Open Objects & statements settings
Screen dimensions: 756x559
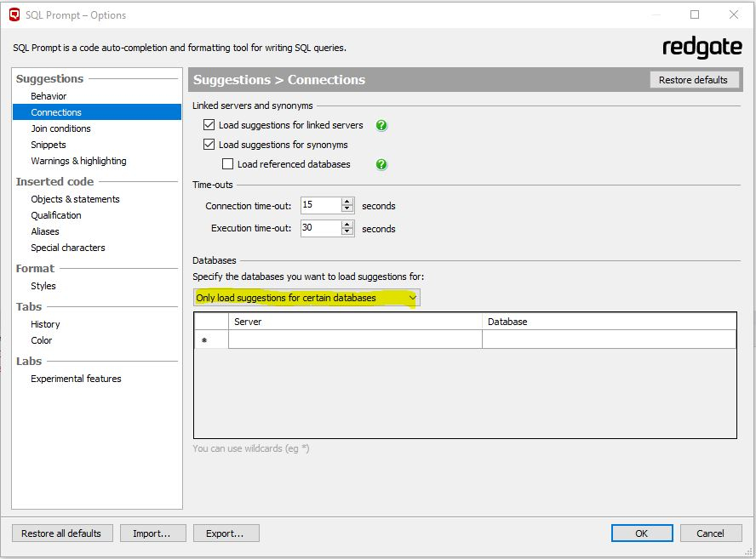tap(75, 199)
